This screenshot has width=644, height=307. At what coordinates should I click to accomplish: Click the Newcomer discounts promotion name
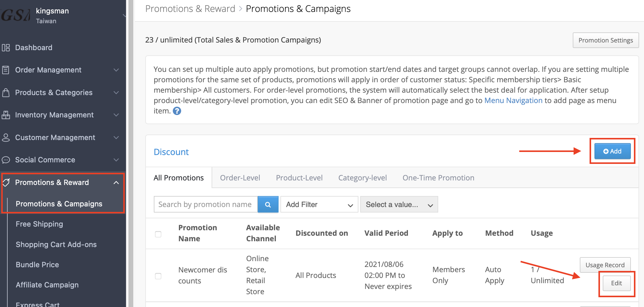202,275
